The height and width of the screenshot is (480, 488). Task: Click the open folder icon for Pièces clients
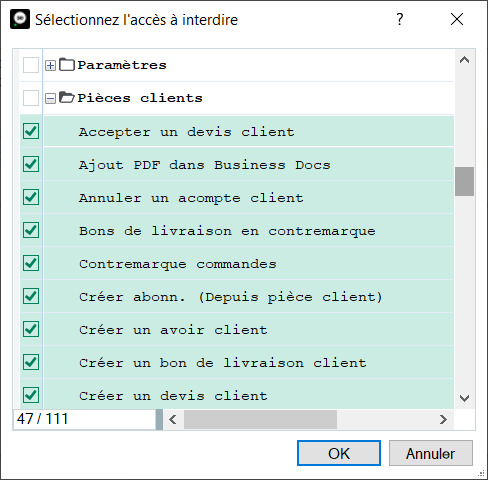(x=67, y=98)
